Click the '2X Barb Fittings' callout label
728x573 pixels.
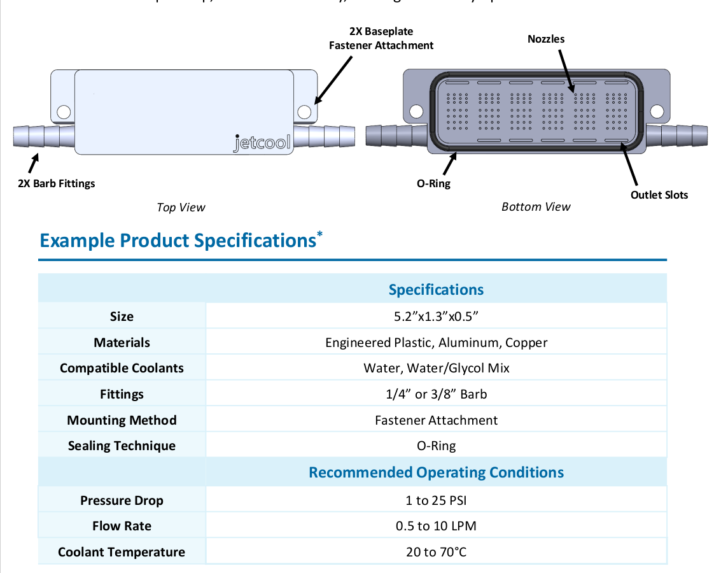click(x=56, y=183)
